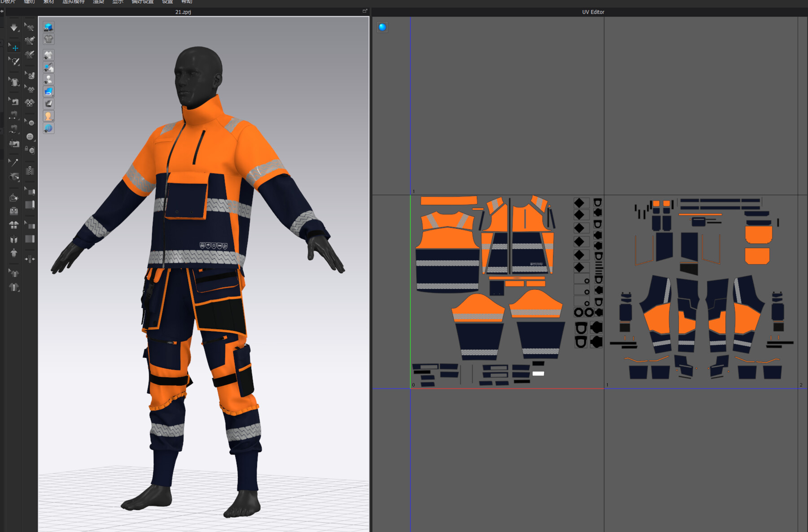Open the 虚拟模特 (Avatar) menu
Viewport: 808px width, 532px height.
[73, 2]
